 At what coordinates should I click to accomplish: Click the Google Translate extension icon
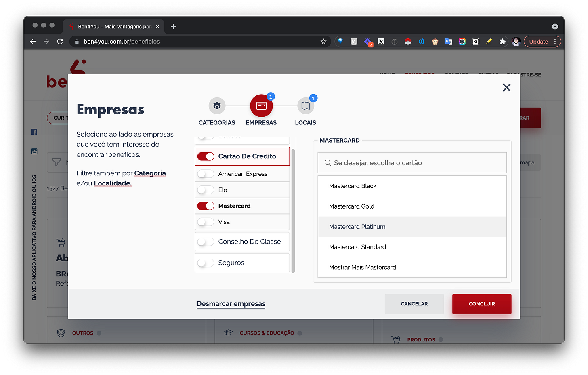tap(449, 42)
